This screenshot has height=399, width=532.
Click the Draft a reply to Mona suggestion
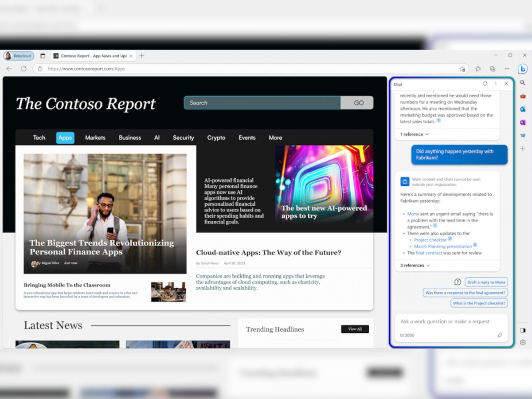pos(486,282)
